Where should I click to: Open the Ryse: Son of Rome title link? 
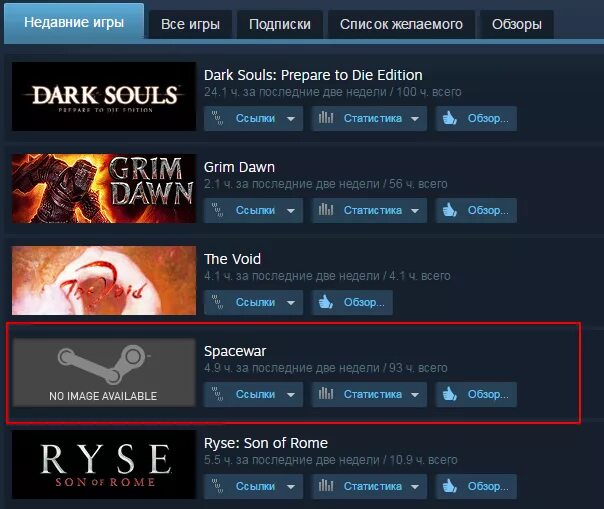(266, 443)
